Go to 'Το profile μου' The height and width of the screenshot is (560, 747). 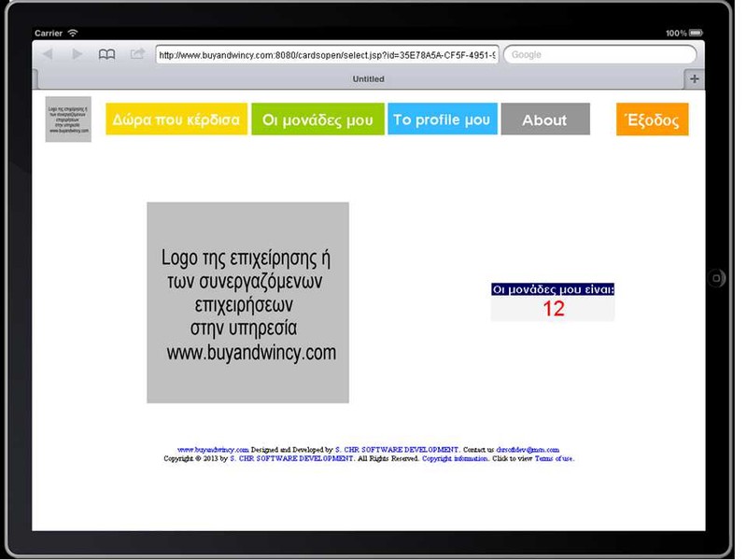pos(442,119)
